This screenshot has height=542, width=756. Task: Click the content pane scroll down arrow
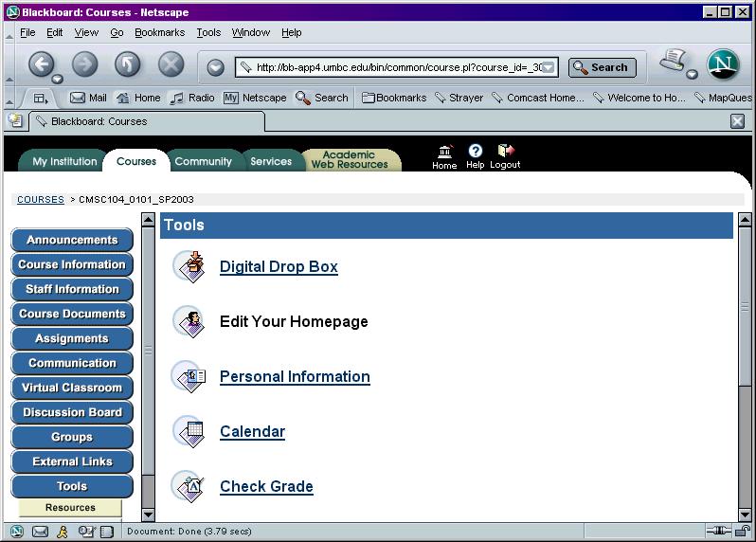[745, 515]
